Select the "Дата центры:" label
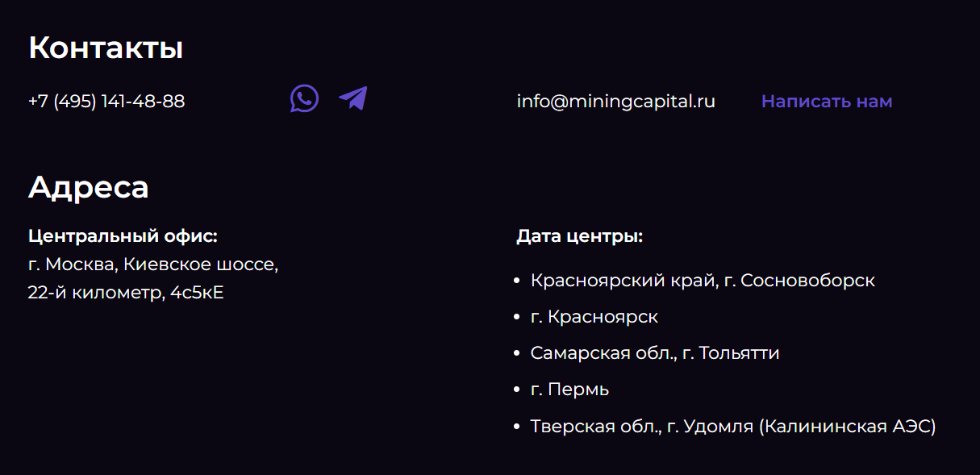 tap(580, 237)
